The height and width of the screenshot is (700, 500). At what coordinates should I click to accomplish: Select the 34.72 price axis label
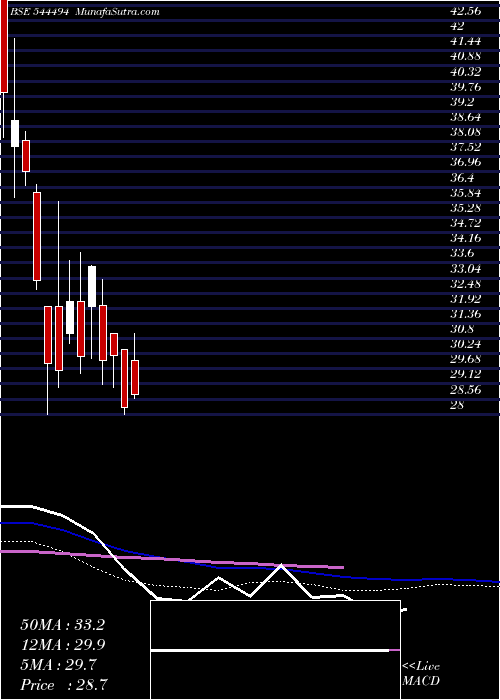[x=467, y=223]
